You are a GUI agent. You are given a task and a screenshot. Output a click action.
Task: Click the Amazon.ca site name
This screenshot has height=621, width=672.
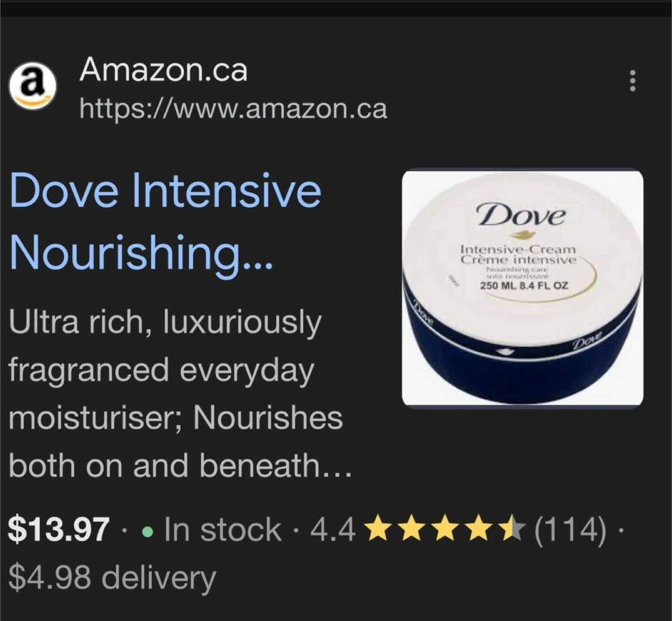coord(163,70)
